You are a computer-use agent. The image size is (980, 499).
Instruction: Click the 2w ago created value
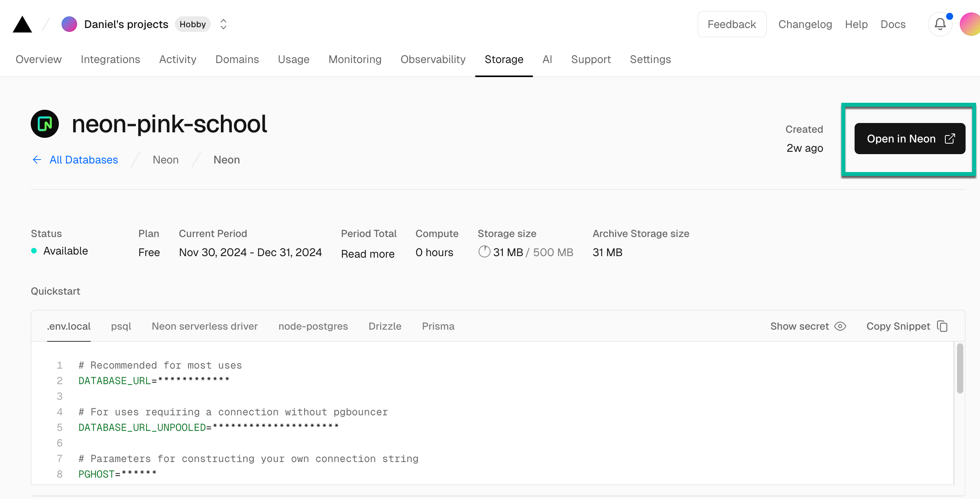click(805, 148)
